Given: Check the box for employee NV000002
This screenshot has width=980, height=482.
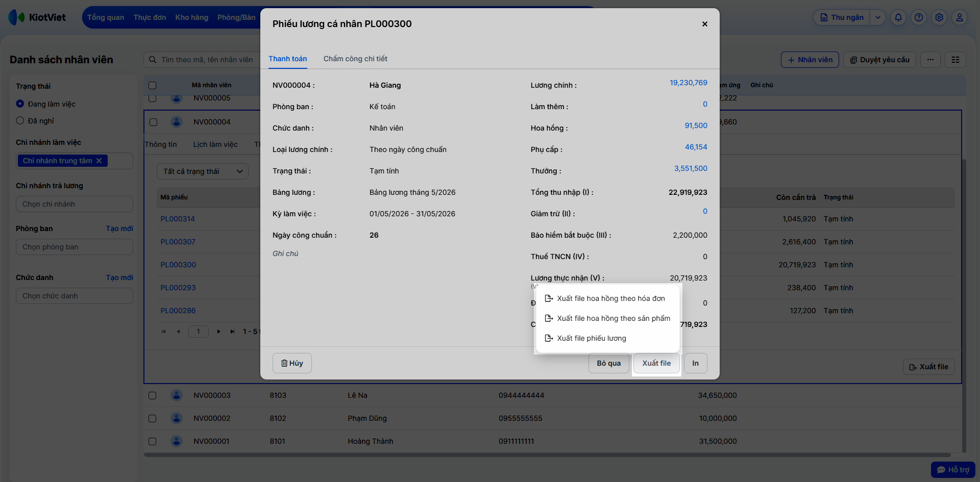Looking at the screenshot, I should coord(152,418).
